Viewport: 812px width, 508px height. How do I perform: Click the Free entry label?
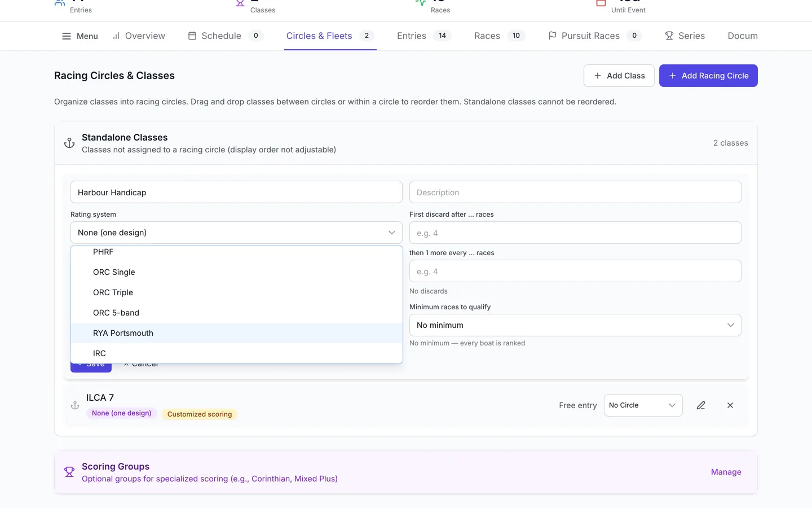pos(578,405)
